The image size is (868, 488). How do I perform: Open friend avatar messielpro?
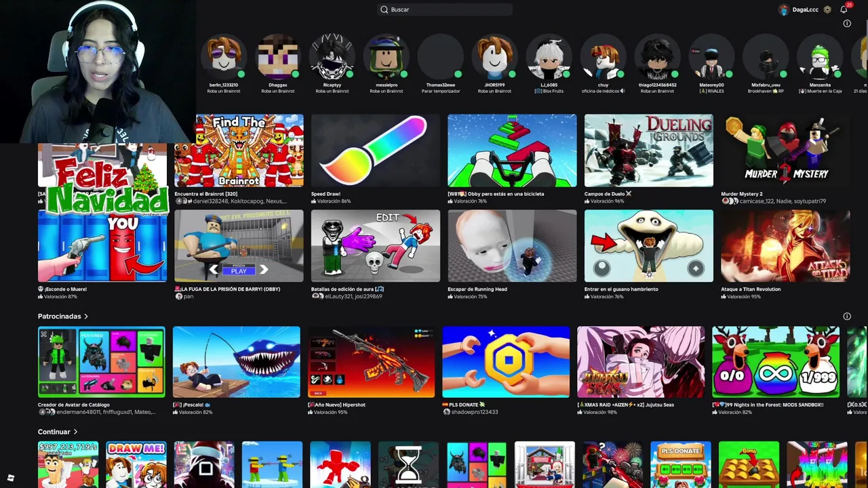tap(386, 57)
